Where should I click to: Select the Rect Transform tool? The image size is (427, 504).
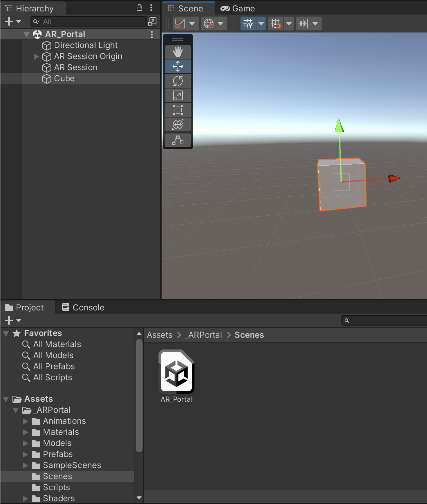coord(178,110)
